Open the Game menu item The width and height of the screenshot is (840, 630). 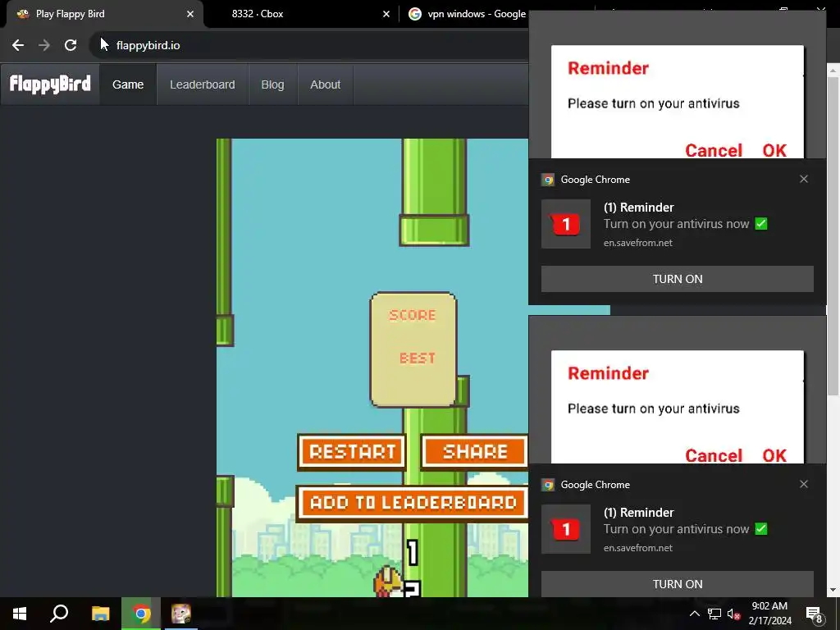click(128, 84)
